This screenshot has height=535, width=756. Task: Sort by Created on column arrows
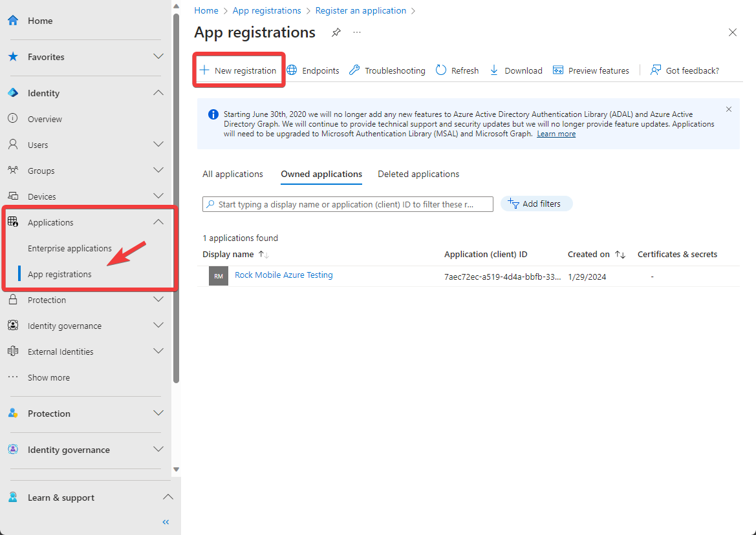[x=620, y=255]
